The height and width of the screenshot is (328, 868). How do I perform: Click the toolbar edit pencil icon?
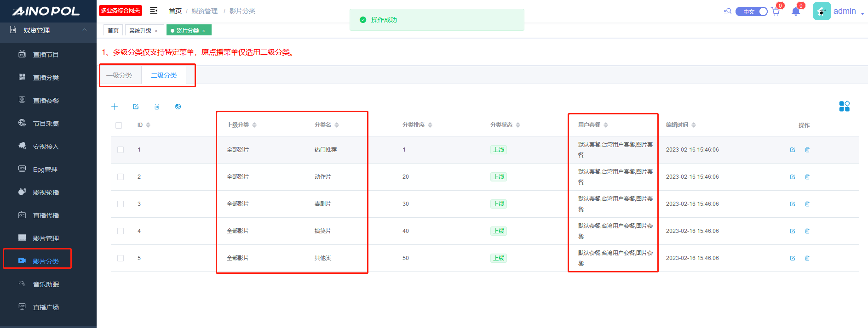click(136, 107)
